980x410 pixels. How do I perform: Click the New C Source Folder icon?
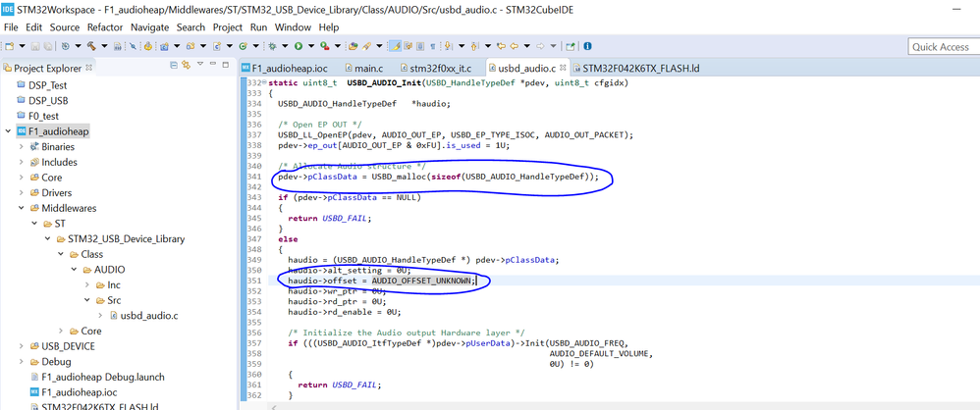coord(191,46)
